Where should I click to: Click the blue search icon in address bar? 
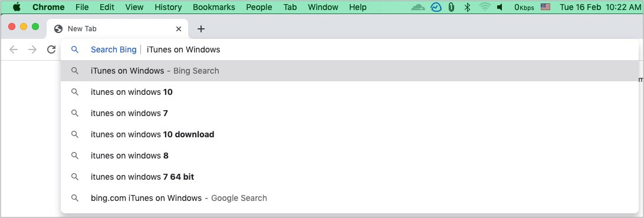[75, 49]
